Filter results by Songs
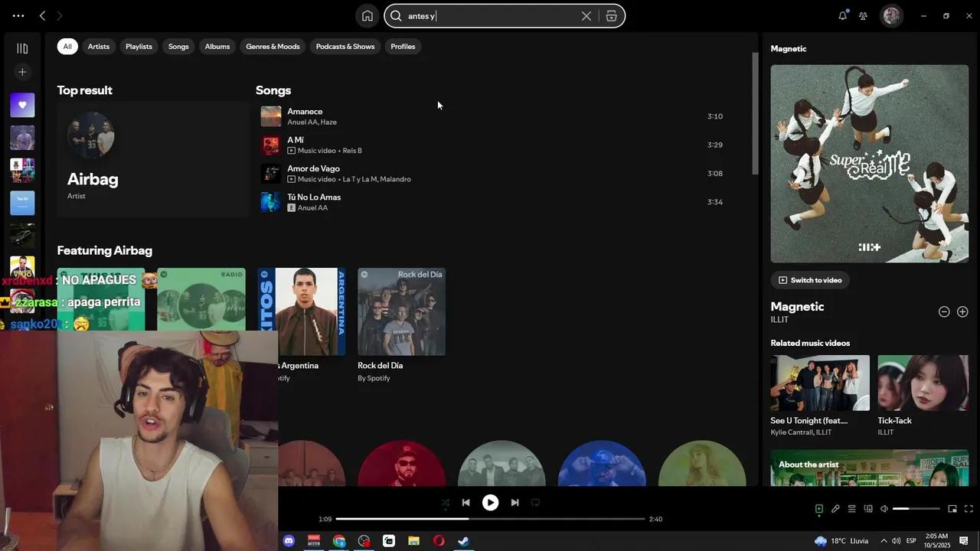The height and width of the screenshot is (551, 980). coord(178,47)
